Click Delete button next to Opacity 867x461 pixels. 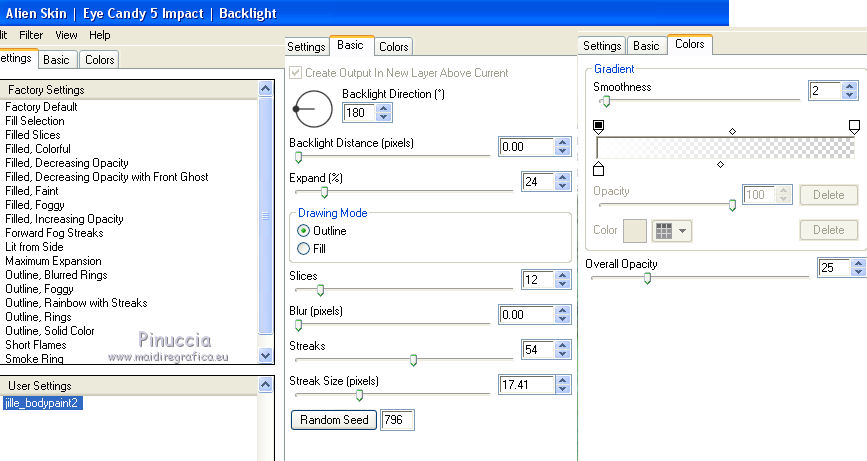pos(828,195)
